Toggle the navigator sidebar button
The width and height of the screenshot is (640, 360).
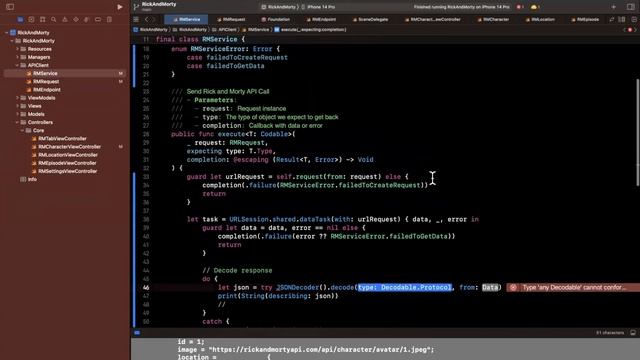point(10,7)
